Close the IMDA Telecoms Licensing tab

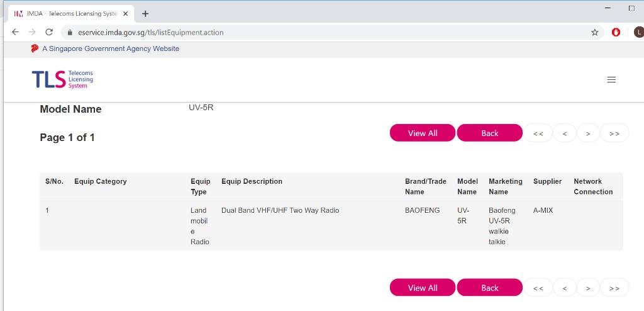(126, 14)
